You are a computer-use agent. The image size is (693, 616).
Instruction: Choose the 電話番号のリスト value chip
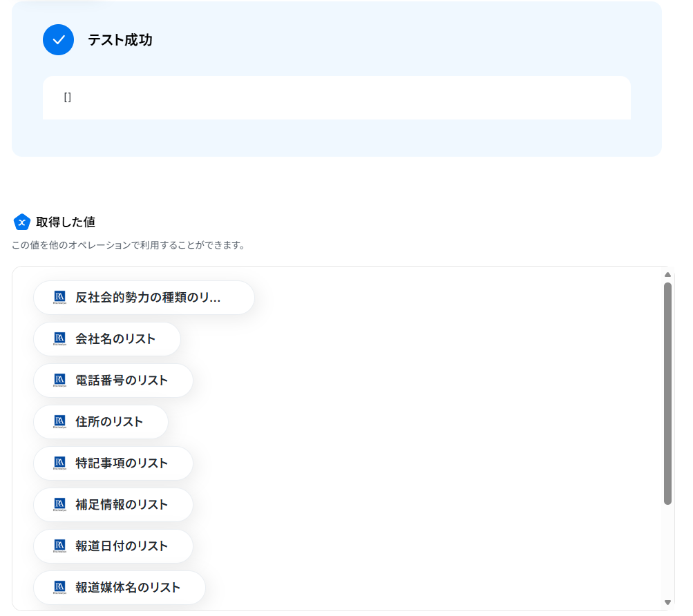click(113, 381)
